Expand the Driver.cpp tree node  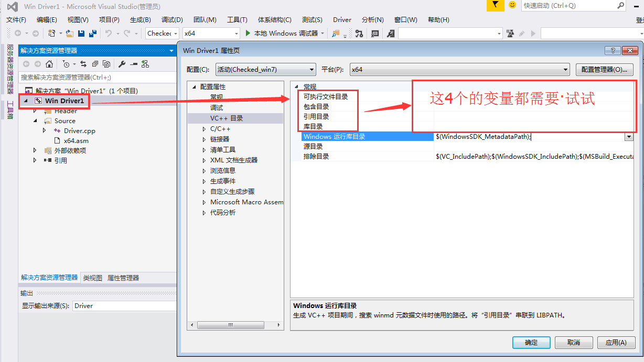45,130
